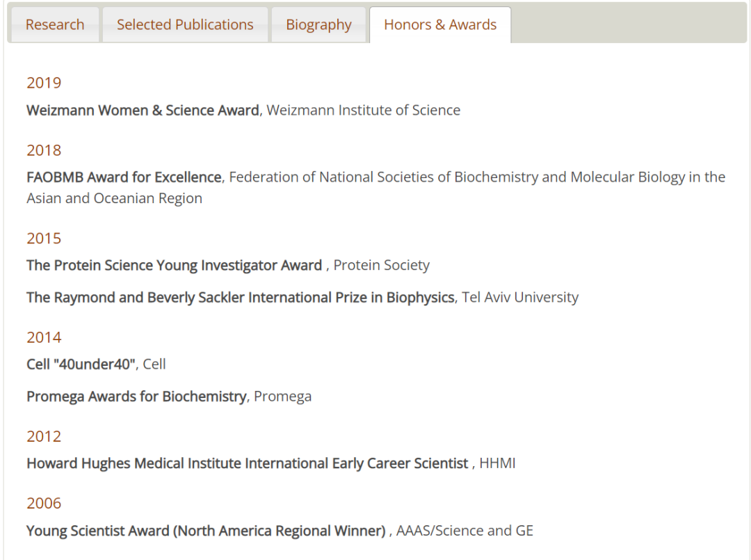This screenshot has height=560, width=751.
Task: Click "The Protein Science Young Investigator Award"
Action: [x=175, y=265]
